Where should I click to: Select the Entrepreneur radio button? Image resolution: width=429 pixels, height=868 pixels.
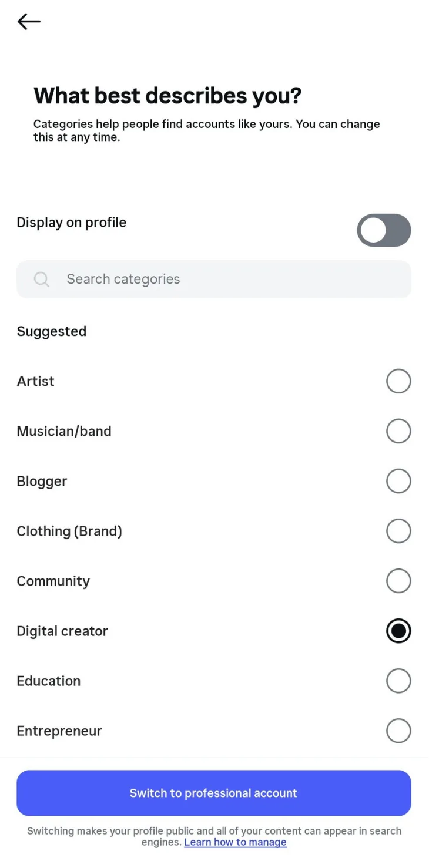pos(398,731)
